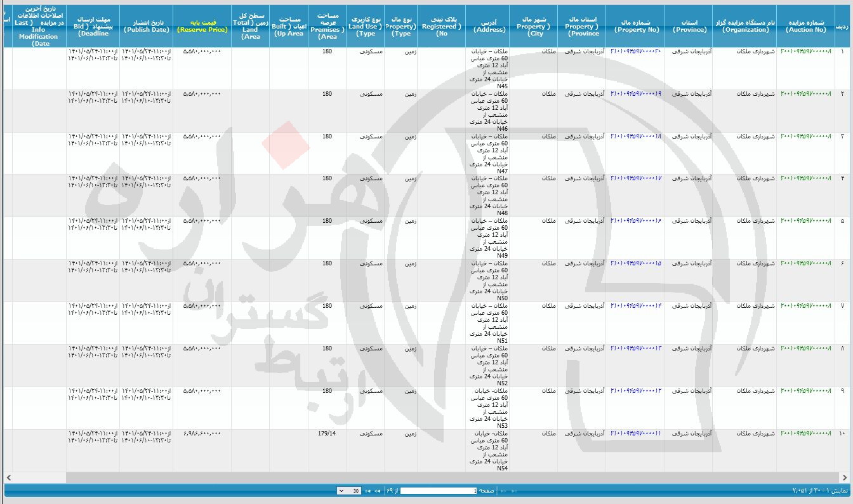Select the address cell ending in N46
This screenshot has width=853, height=504.
coord(487,111)
